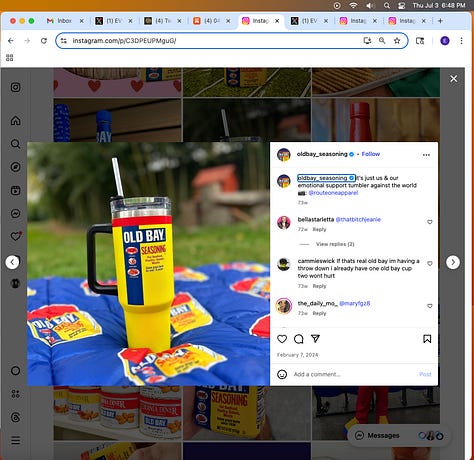Reply to bellastarletta's comment
474x460 pixels.
(319, 229)
